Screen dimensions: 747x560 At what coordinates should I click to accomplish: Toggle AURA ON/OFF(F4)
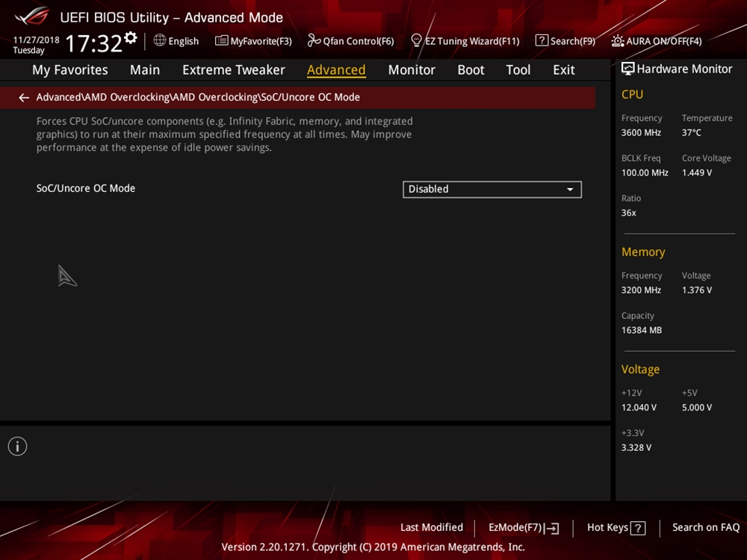[657, 41]
